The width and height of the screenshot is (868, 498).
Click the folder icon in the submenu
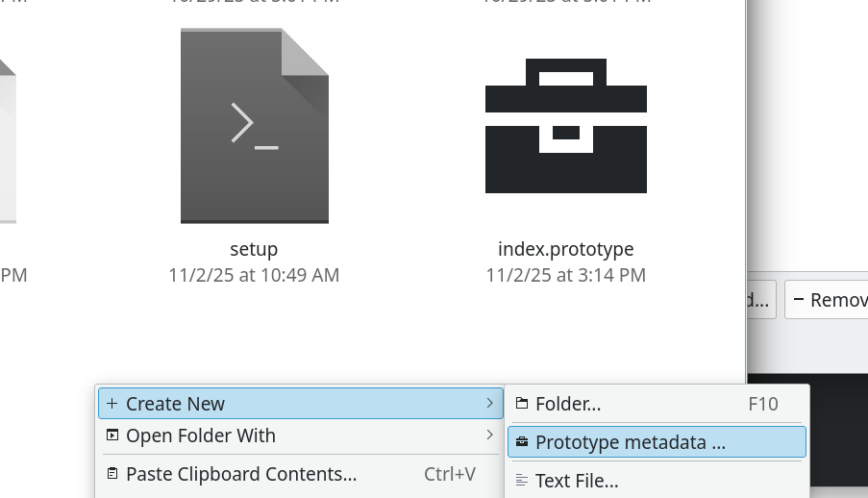522,404
